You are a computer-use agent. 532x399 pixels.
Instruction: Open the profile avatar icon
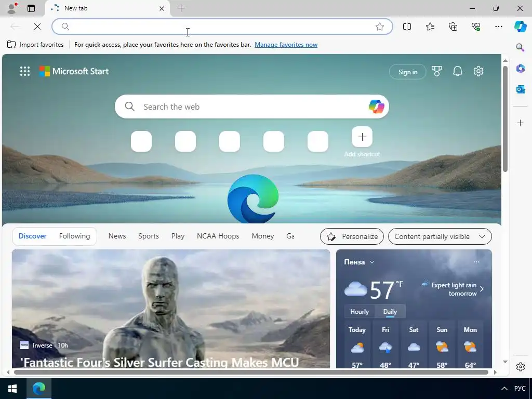point(12,8)
